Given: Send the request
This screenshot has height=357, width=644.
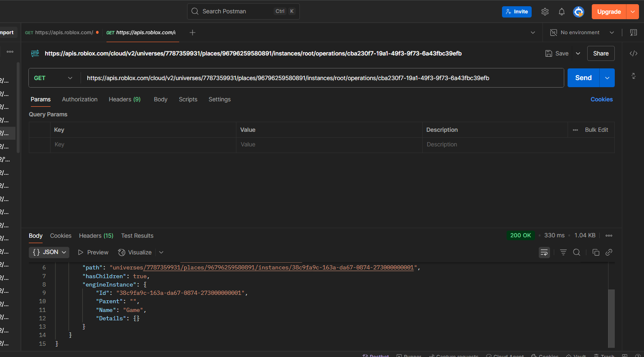Looking at the screenshot, I should pyautogui.click(x=583, y=78).
